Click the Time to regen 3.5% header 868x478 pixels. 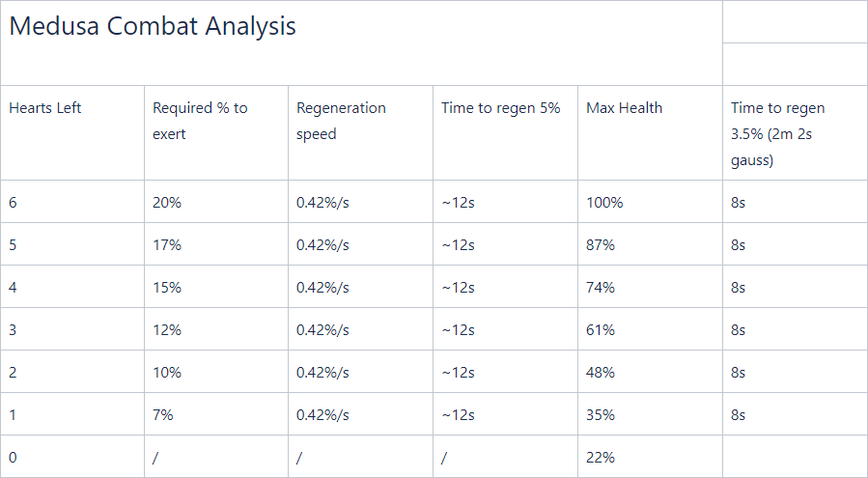(796, 133)
